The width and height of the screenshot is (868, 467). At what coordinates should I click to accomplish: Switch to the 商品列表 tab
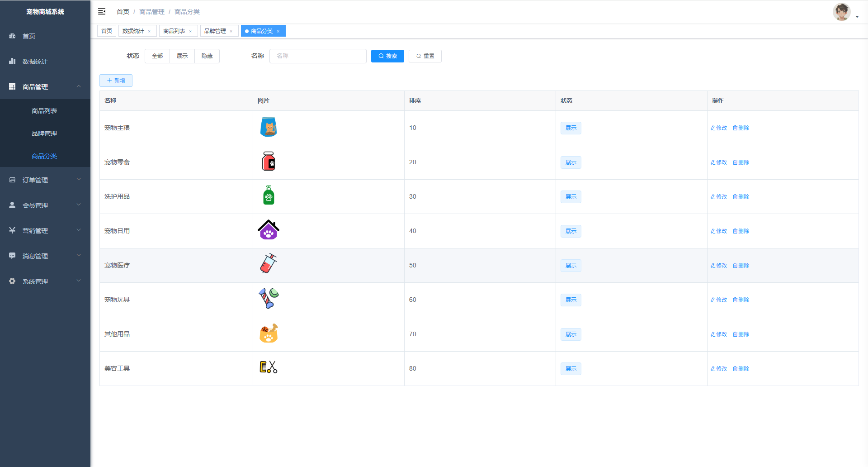coord(174,31)
